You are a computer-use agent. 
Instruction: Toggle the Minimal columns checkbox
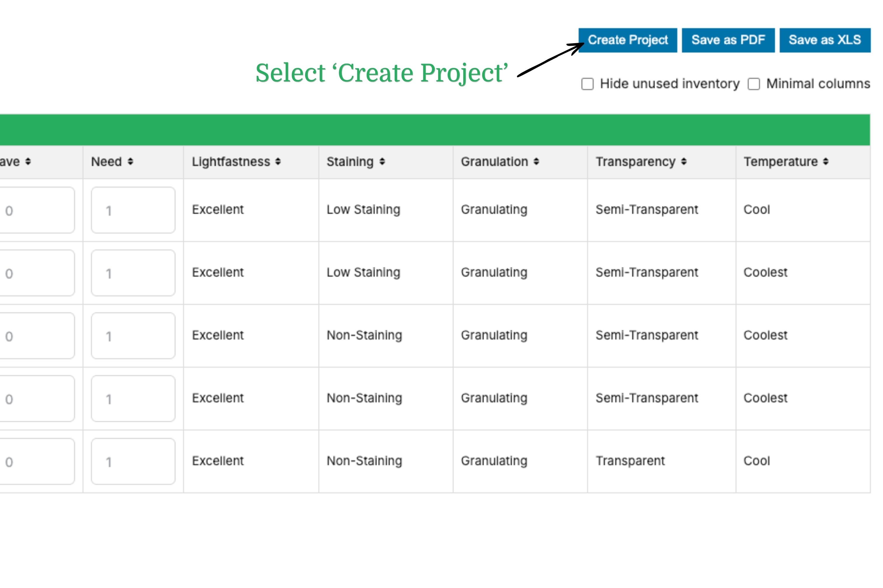(x=753, y=84)
